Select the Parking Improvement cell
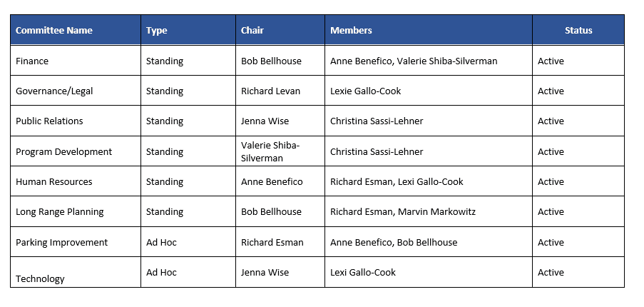 [x=61, y=243]
